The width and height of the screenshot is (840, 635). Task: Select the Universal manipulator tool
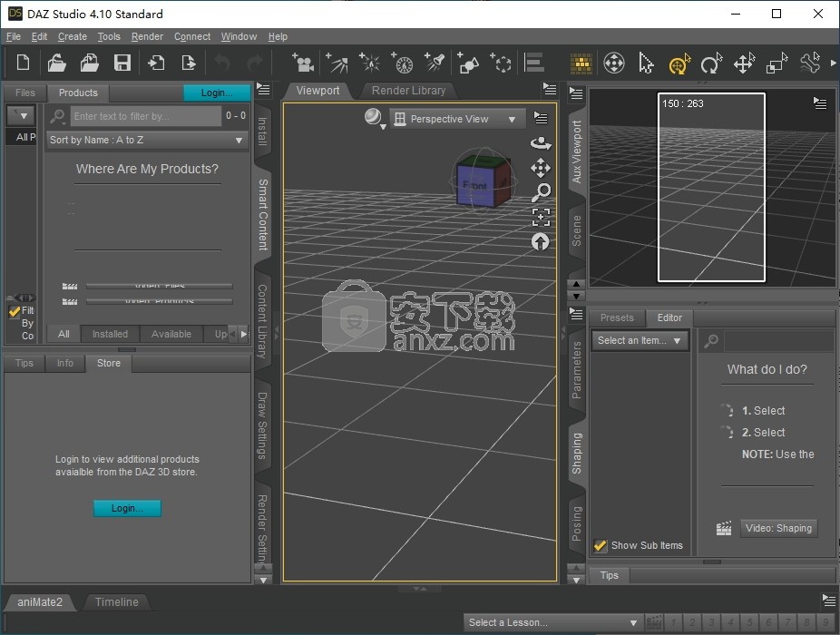679,63
